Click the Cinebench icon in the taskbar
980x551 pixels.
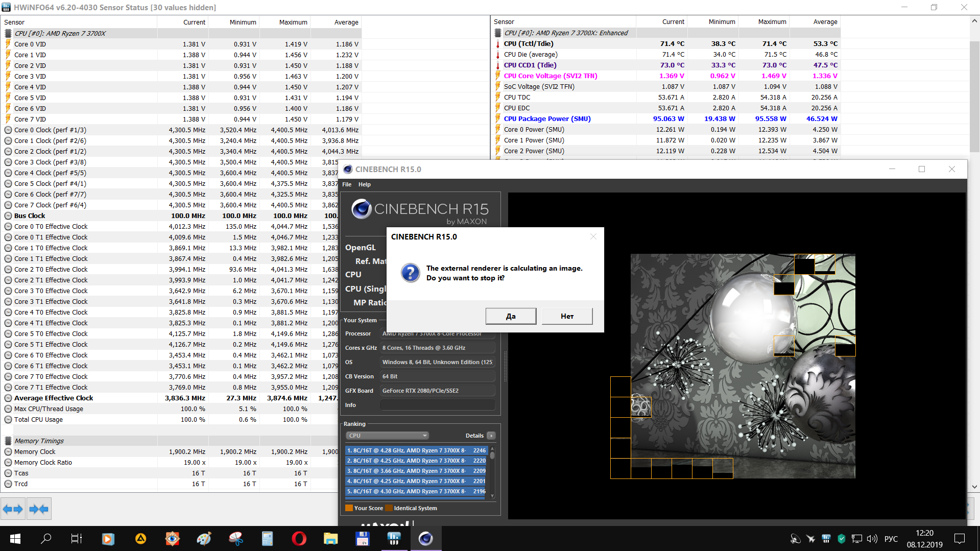coord(425,539)
